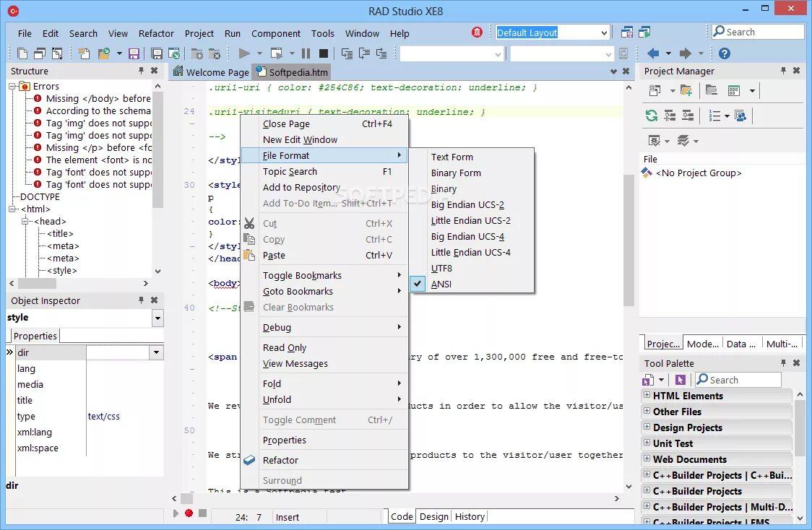This screenshot has width=812, height=530.
Task: Collapse the html tree node
Action: [x=12, y=209]
